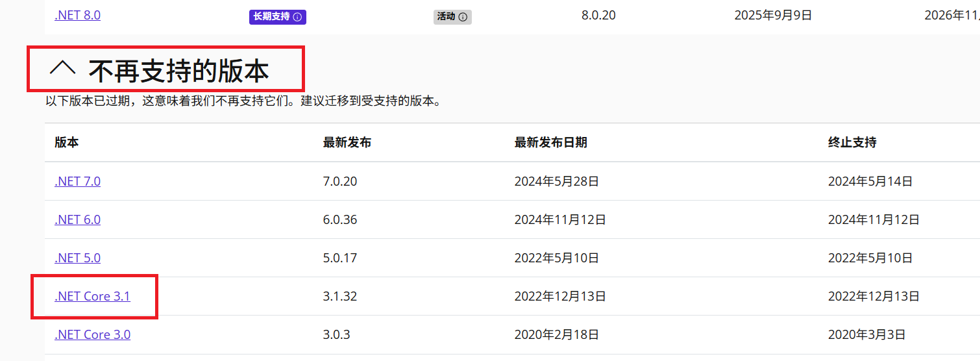Click the 不再支持的版本 heading text

click(x=178, y=71)
